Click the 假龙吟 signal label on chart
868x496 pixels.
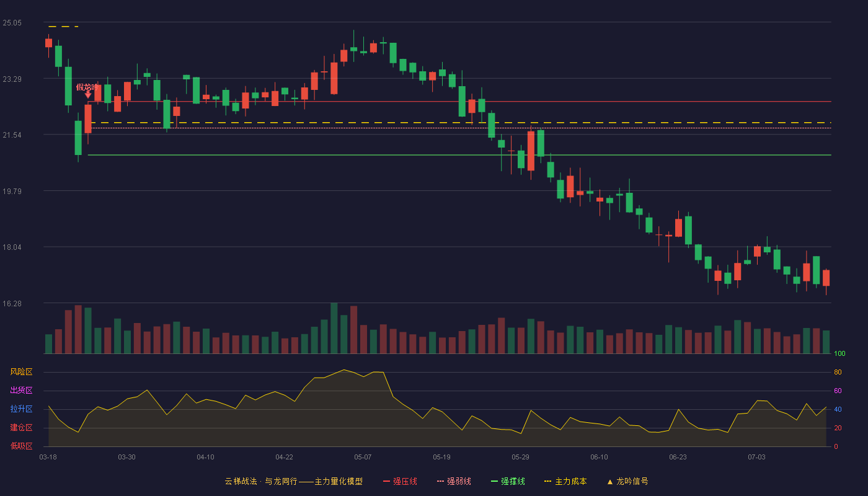(x=87, y=87)
